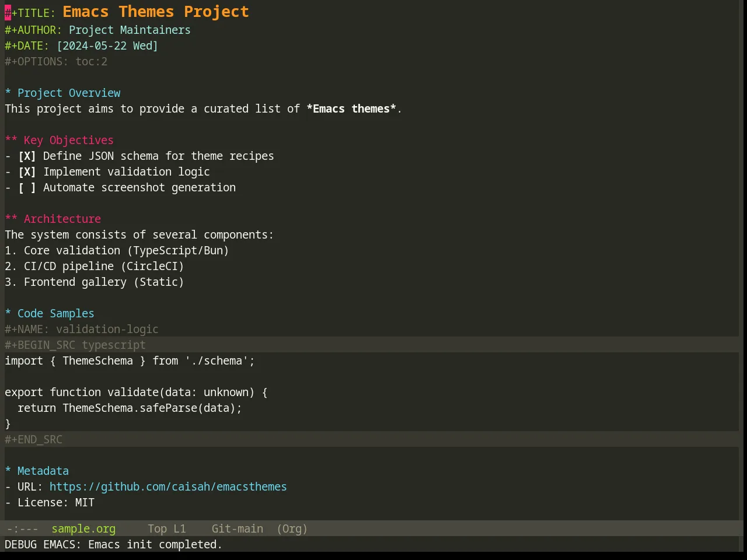
Task: Click the import { ThemeSchema } code line
Action: pos(130,361)
